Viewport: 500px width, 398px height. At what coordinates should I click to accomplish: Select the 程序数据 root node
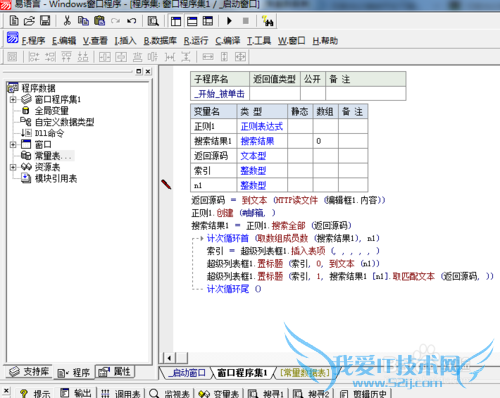[38, 88]
